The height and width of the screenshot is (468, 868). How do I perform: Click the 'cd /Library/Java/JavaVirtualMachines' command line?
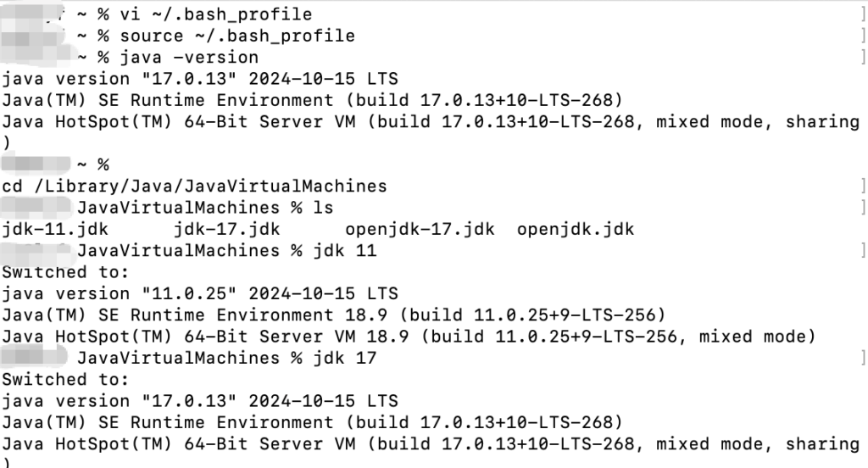194,186
